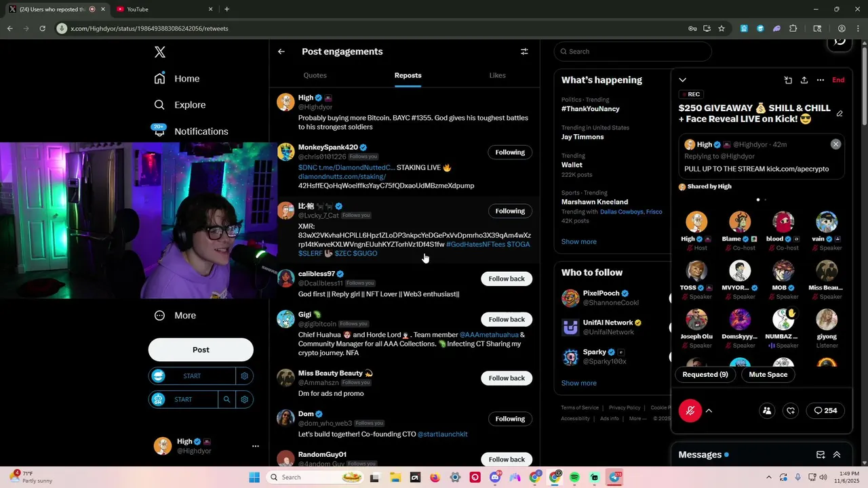This screenshot has height=488, width=868.
Task: Follow back Miss Beauty Beauty
Action: [x=507, y=378]
